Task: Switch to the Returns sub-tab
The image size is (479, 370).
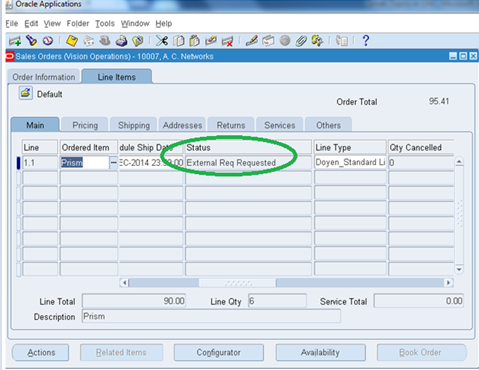Action: click(231, 125)
